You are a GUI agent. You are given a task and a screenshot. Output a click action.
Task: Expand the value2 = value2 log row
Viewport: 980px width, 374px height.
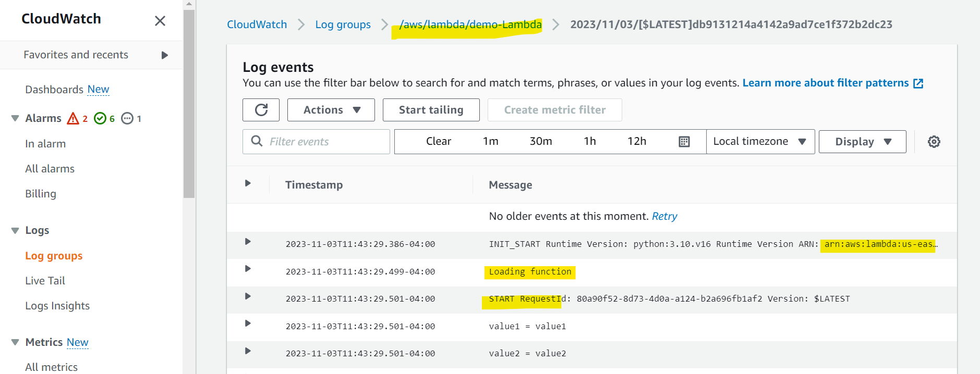248,351
